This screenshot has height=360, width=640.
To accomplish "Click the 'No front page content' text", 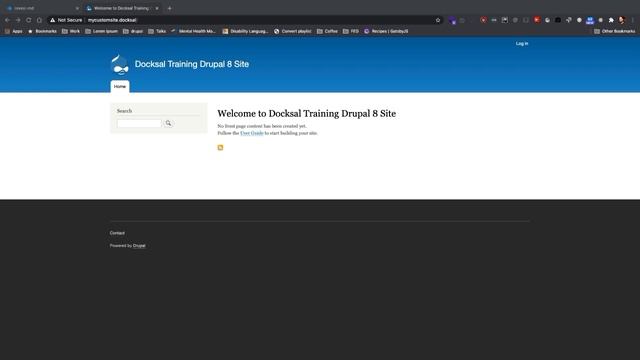I will click(x=262, y=126).
